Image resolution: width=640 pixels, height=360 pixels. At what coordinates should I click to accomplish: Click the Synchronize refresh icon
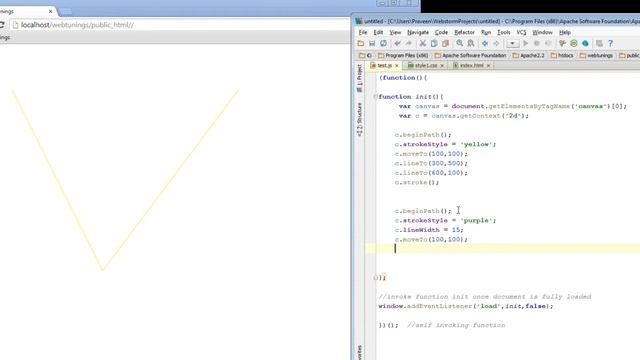click(383, 43)
